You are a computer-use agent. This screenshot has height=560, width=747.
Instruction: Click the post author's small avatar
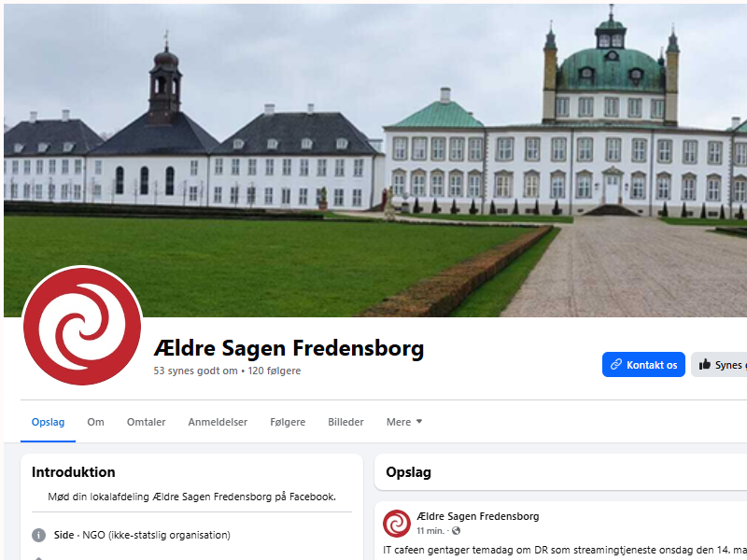click(x=396, y=524)
